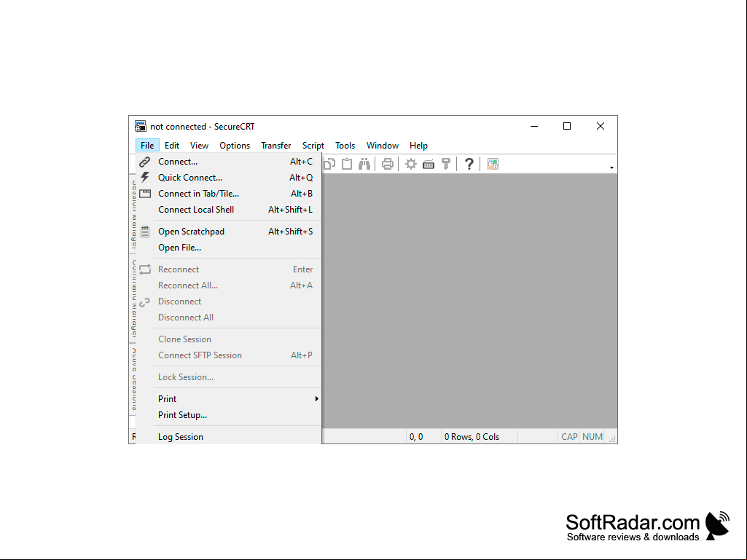Image resolution: width=747 pixels, height=560 pixels.
Task: Open the Script menu
Action: 313,146
